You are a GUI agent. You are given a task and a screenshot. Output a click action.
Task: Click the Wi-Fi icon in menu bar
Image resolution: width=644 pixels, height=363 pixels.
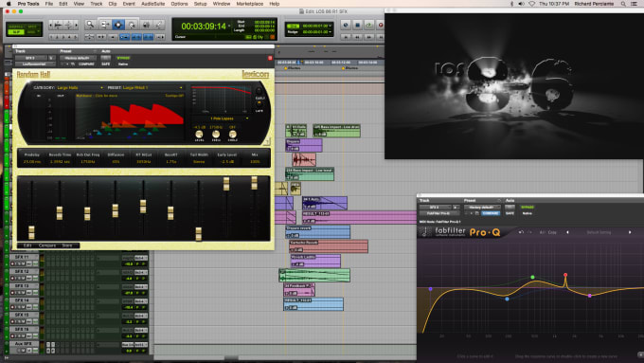tap(532, 4)
